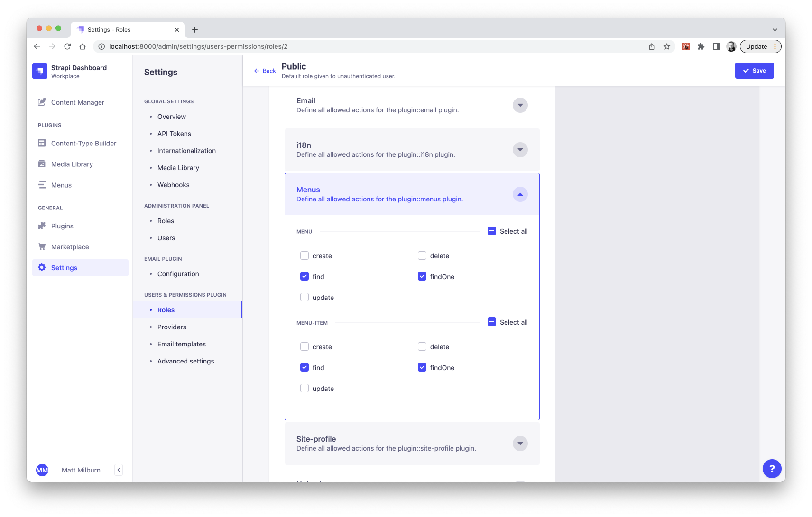
Task: Toggle Select all for MENU-ITEM section
Action: 492,322
